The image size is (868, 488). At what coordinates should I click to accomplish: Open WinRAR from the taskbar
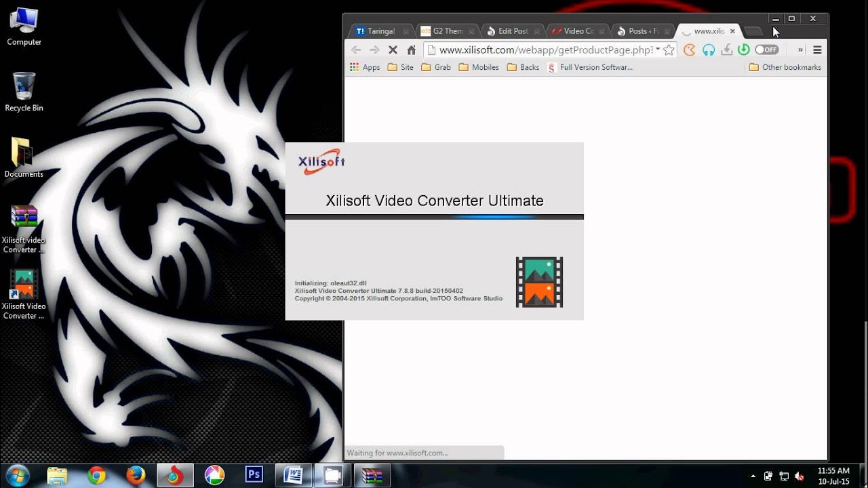tap(372, 476)
